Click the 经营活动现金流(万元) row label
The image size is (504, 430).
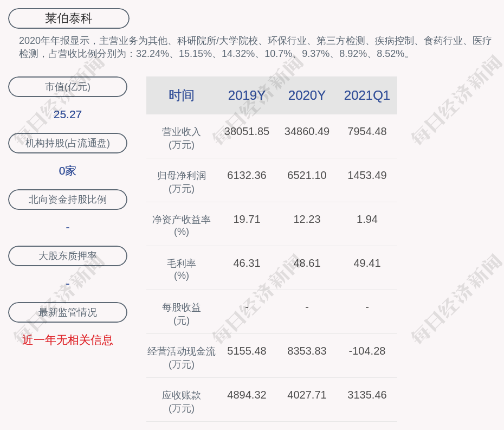[x=182, y=358]
